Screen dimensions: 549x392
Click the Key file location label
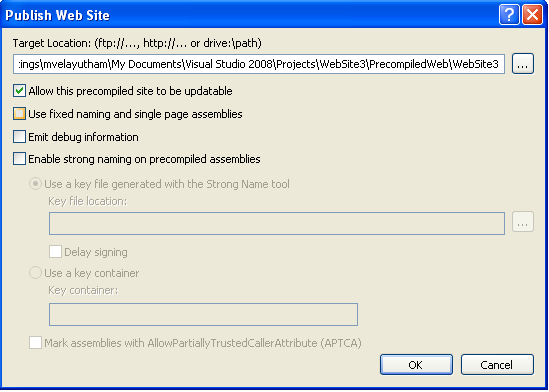click(x=88, y=201)
